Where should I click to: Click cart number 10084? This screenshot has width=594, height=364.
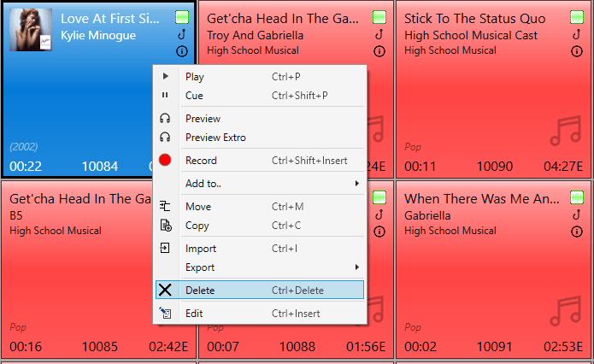tap(100, 167)
